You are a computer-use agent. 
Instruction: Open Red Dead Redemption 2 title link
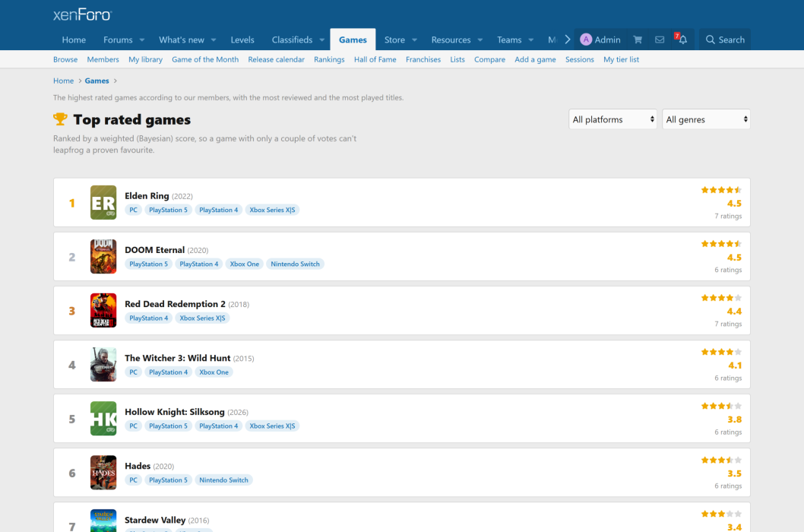point(175,304)
